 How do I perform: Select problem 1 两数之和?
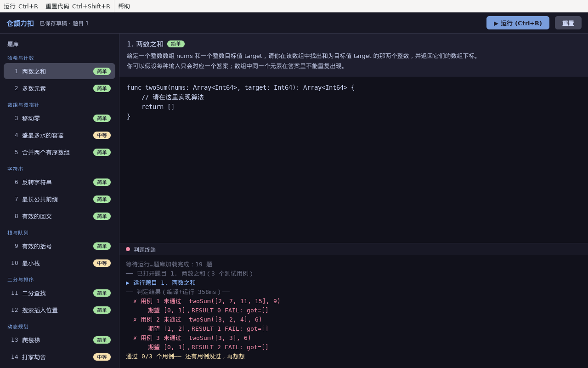pos(59,71)
